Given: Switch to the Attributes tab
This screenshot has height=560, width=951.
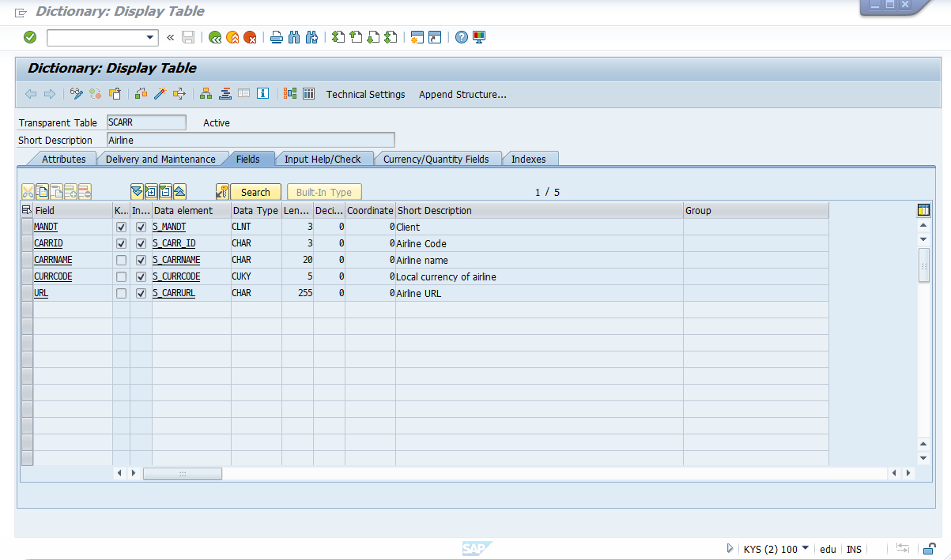Looking at the screenshot, I should [63, 159].
